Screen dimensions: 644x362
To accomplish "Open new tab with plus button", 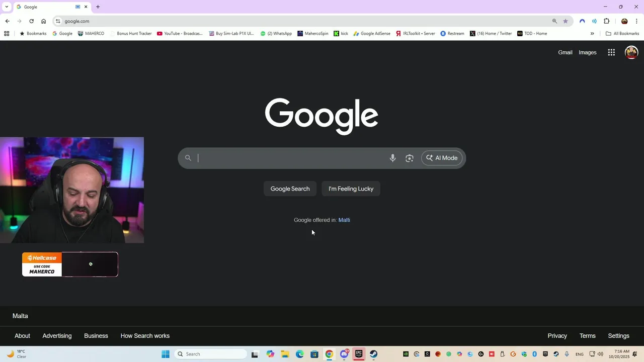I will [x=98, y=7].
